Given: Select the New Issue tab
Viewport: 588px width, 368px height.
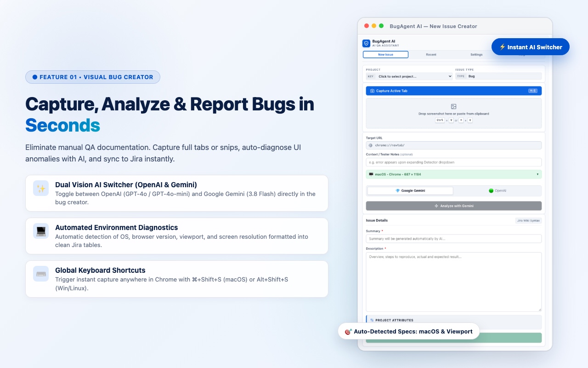Looking at the screenshot, I should [385, 54].
